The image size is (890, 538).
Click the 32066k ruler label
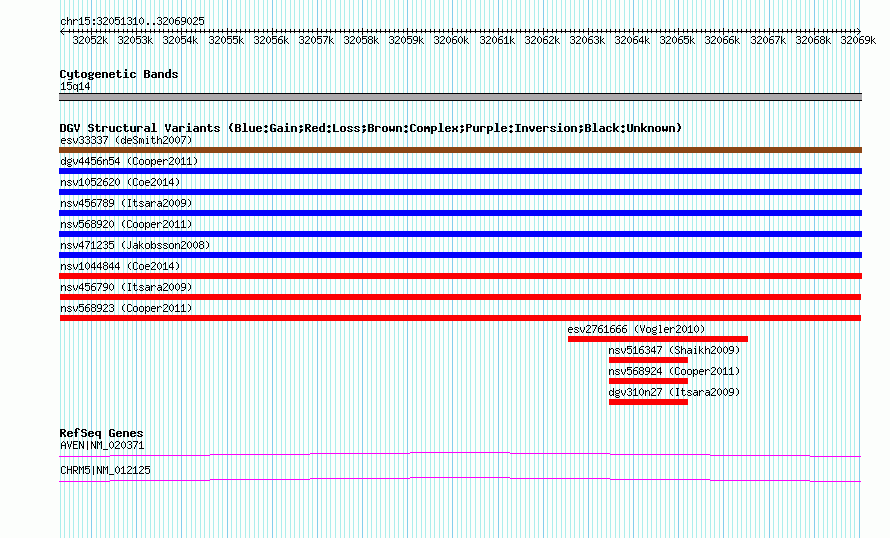tap(722, 40)
